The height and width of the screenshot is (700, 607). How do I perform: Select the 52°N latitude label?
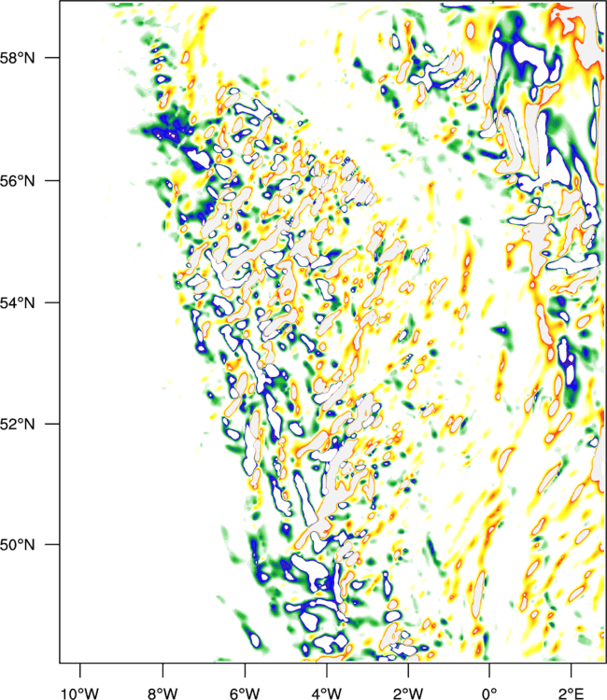tap(17, 424)
